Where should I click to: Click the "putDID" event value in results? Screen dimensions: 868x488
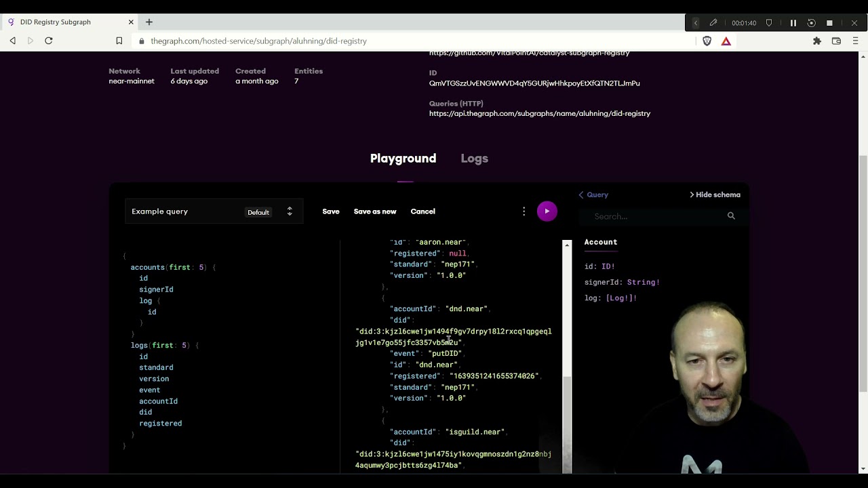point(445,354)
